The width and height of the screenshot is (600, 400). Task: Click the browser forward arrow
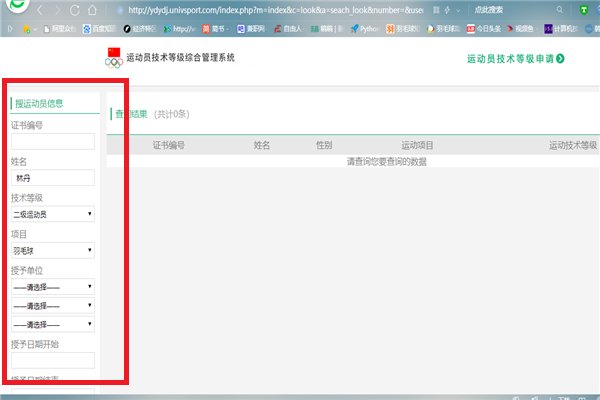(57, 10)
